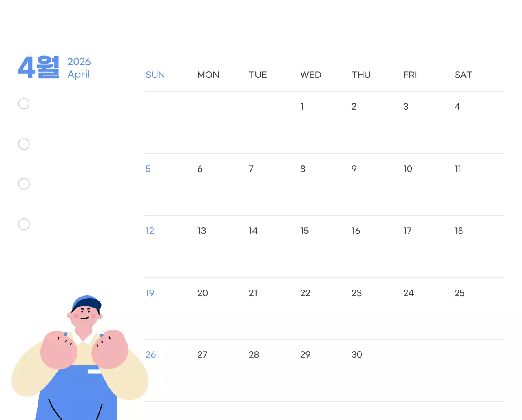
Task: Select Sunday the 5th in blue
Action: pyautogui.click(x=148, y=169)
